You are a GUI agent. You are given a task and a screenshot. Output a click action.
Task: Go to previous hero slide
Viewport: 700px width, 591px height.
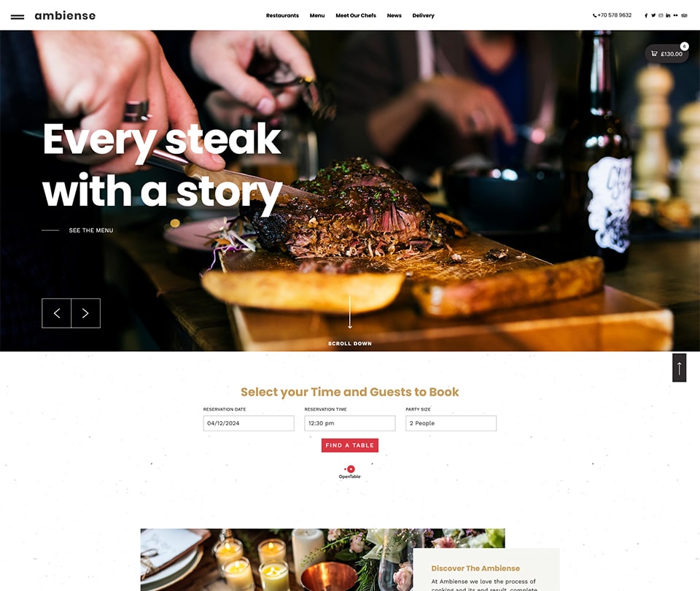pyautogui.click(x=57, y=313)
